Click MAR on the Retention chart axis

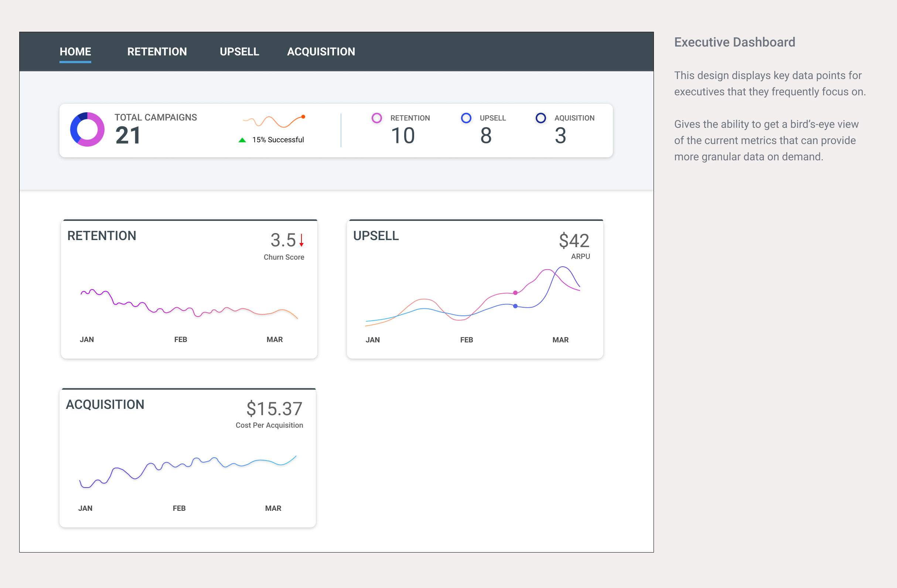coord(275,340)
